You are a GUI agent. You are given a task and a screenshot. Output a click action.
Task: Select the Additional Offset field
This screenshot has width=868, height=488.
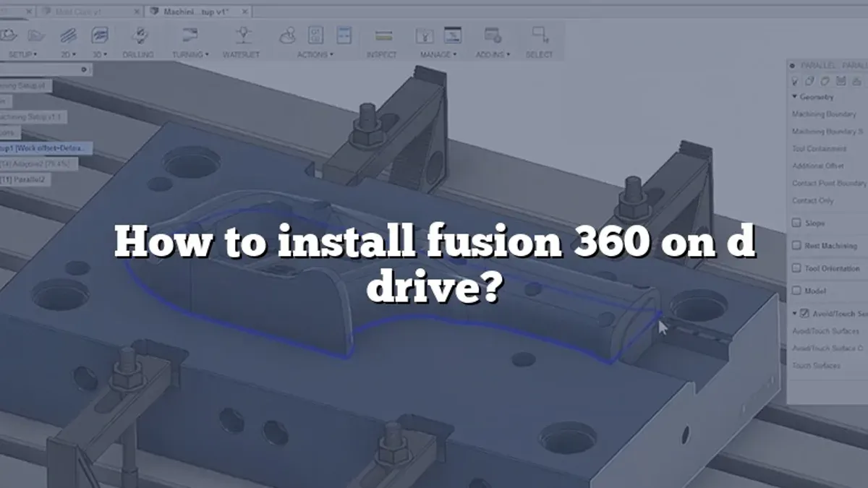(818, 166)
